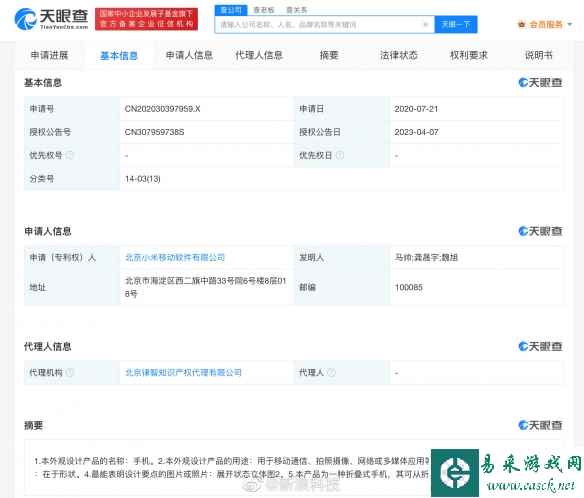Click the applicant address in 北京市海淀区
This screenshot has width=584, height=498.
point(206,287)
